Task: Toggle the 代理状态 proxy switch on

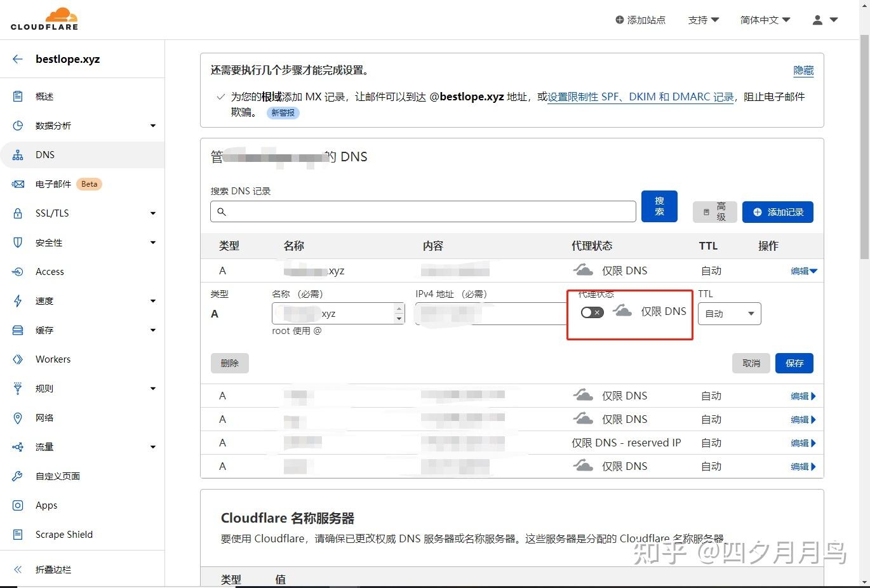Action: 592,312
